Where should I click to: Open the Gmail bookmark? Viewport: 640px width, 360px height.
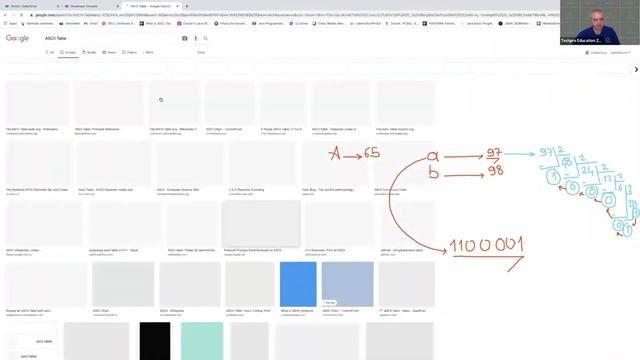[91, 24]
